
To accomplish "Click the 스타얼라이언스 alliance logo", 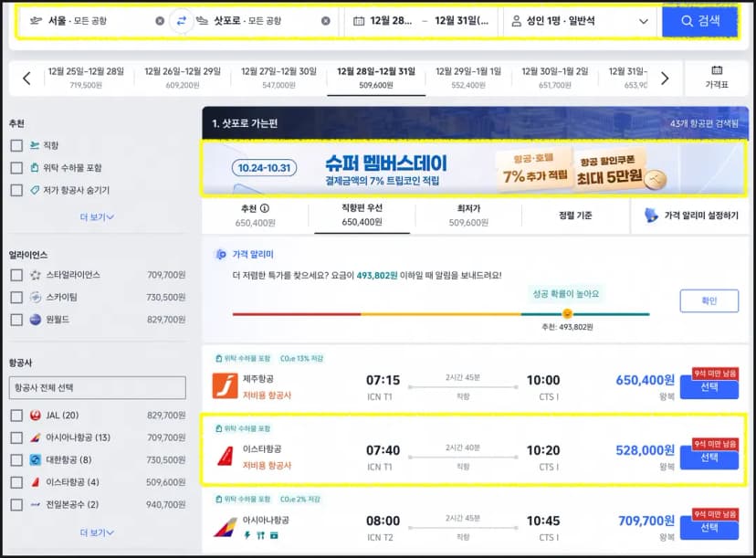I will (x=36, y=275).
